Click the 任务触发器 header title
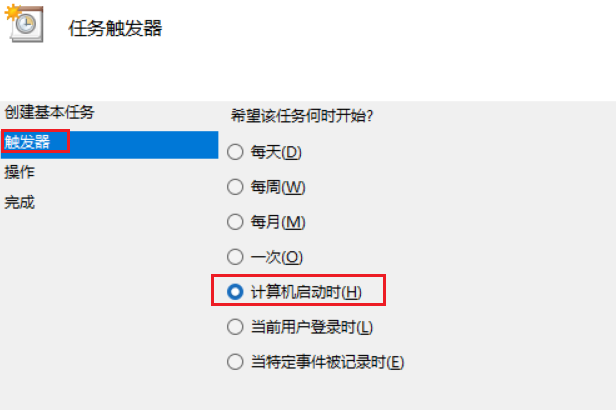 (114, 28)
